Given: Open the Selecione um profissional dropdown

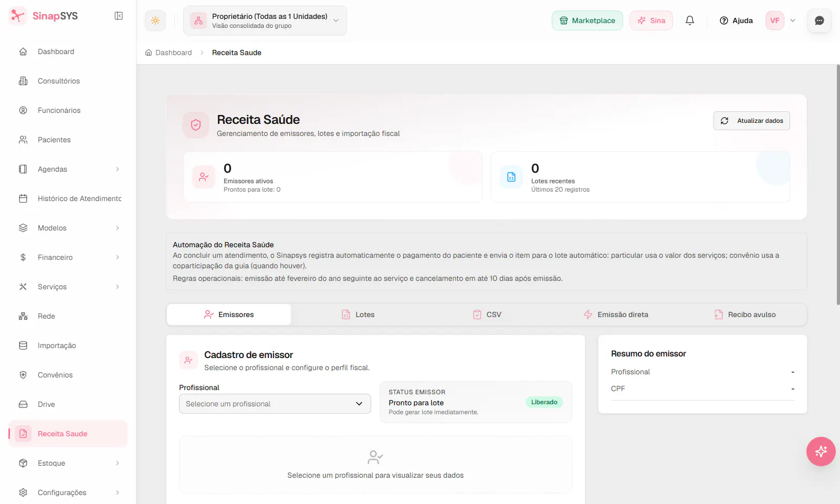Looking at the screenshot, I should click(x=275, y=404).
